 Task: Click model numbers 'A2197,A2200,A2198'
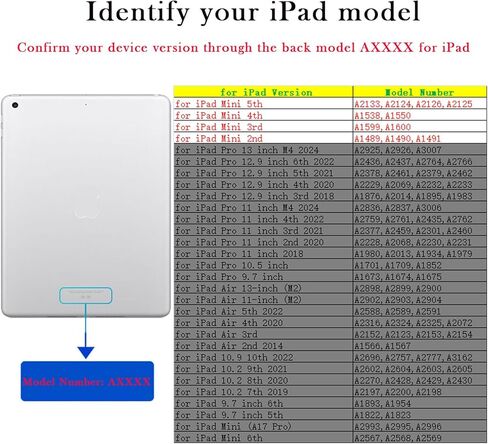coord(398,392)
